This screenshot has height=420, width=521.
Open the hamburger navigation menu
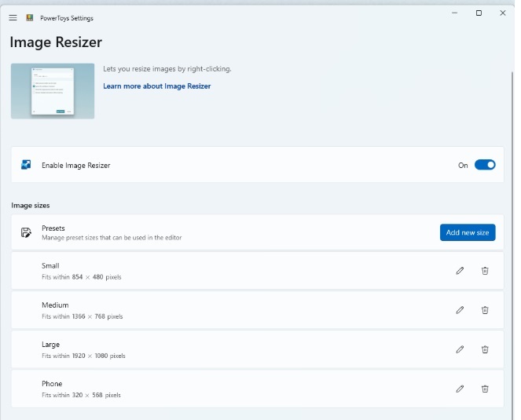13,17
